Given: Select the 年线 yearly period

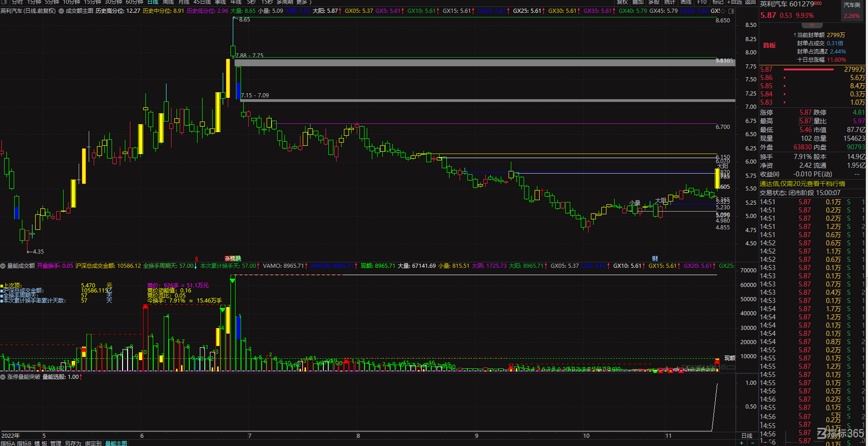Looking at the screenshot, I should click(236, 2).
